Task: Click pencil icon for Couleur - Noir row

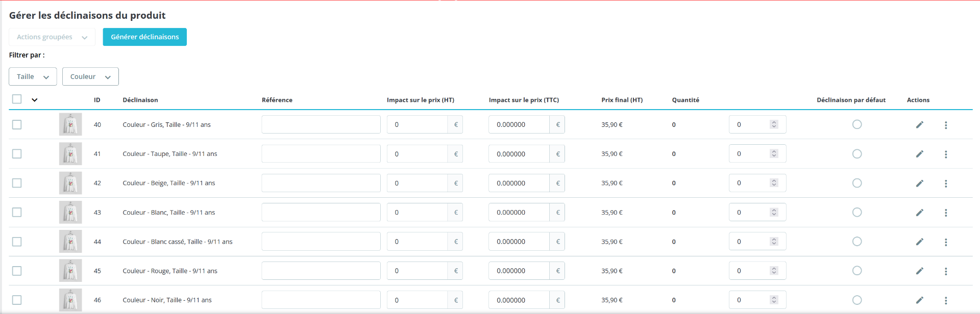Action: click(919, 300)
